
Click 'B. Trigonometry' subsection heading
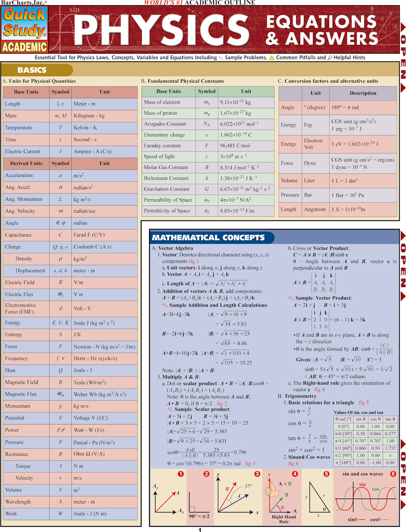297,396
